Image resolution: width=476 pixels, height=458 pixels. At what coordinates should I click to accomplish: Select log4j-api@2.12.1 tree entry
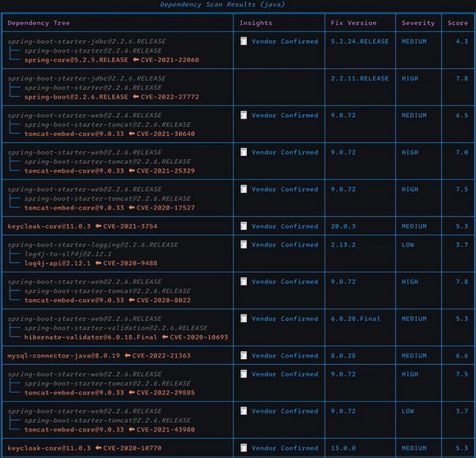(57, 263)
